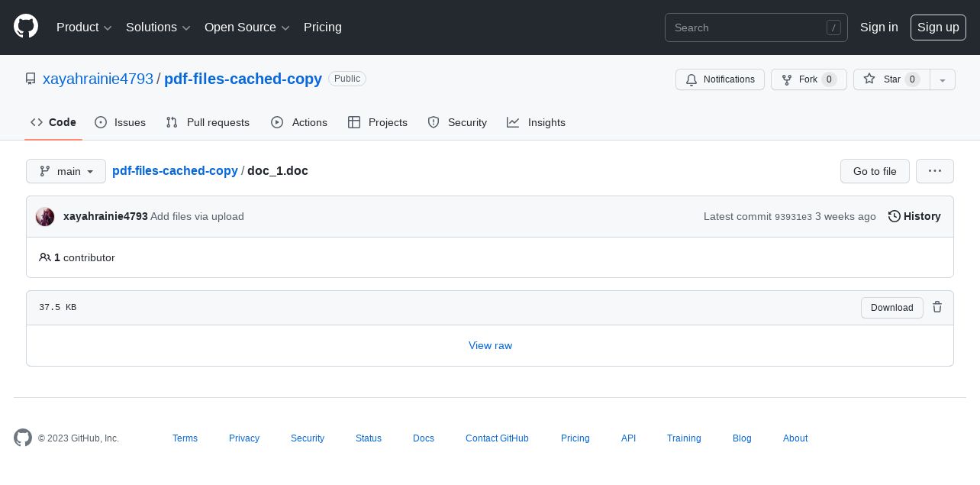Click the footer GitHub logo
Viewport: 980px width, 485px height.
tap(23, 438)
